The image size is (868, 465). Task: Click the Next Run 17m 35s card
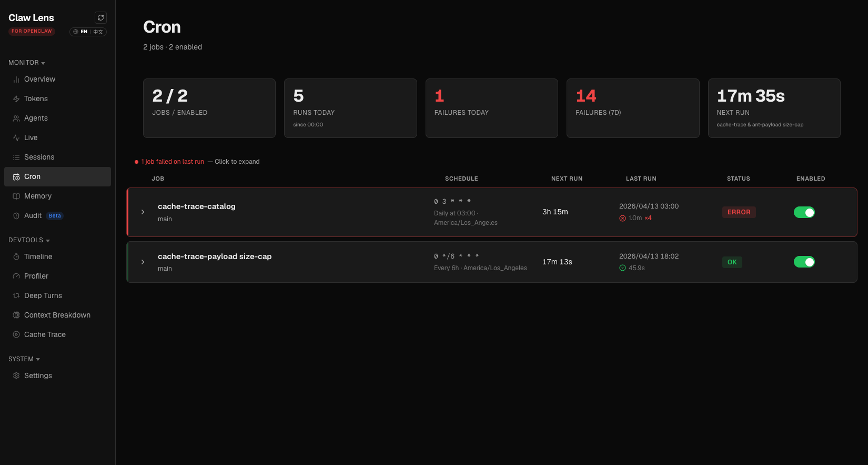774,108
